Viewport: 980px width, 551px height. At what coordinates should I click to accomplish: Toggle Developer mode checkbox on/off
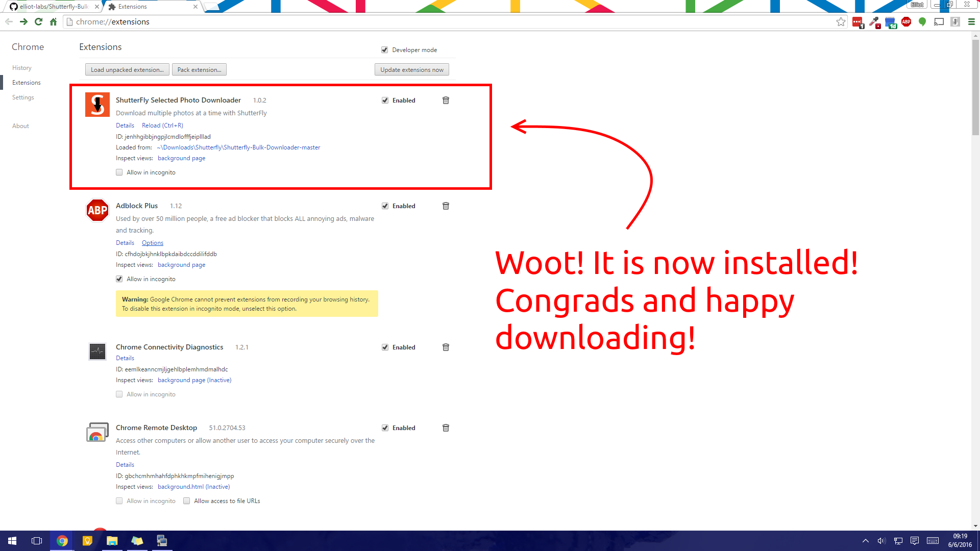pyautogui.click(x=385, y=50)
